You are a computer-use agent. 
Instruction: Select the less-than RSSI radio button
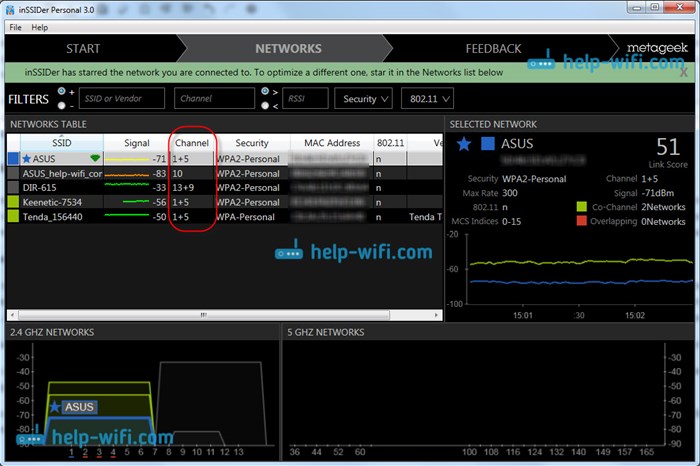click(265, 105)
